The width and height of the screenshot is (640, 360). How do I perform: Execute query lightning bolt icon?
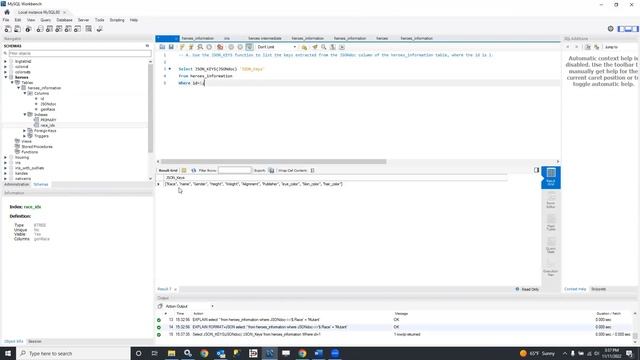pyautogui.click(x=182, y=47)
